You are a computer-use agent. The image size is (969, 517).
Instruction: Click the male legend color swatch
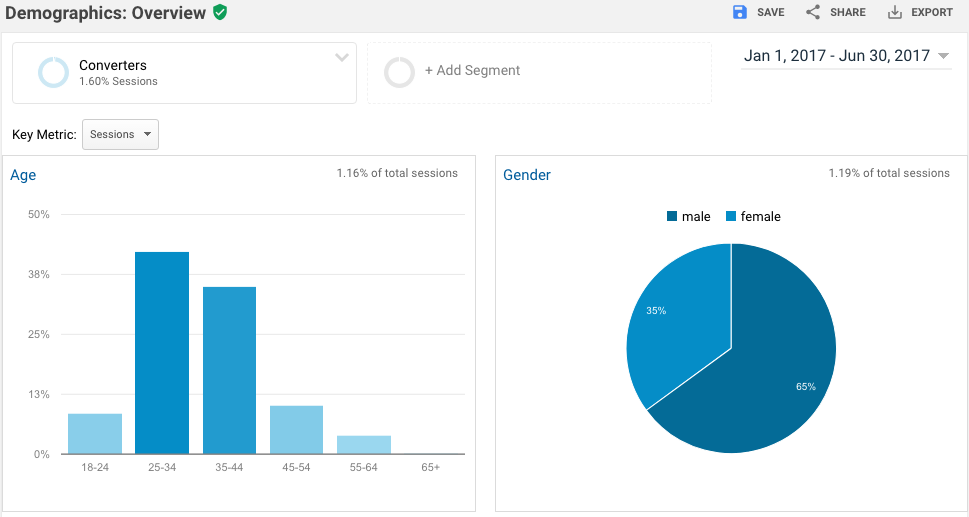point(672,217)
